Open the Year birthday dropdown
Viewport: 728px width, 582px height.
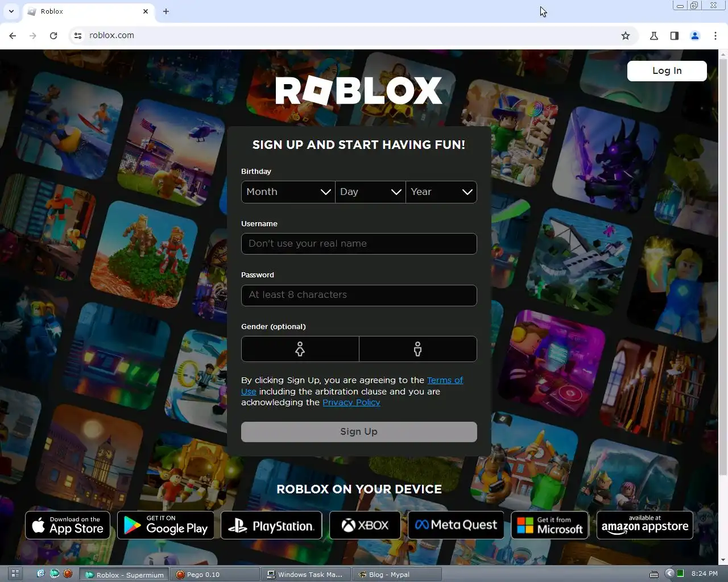[x=441, y=192]
